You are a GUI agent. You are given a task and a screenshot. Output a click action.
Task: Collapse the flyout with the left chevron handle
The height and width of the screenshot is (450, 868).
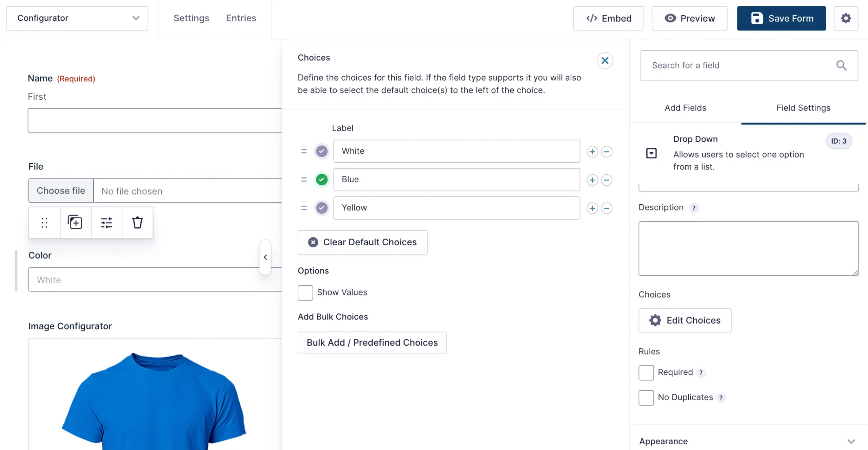[x=265, y=257]
